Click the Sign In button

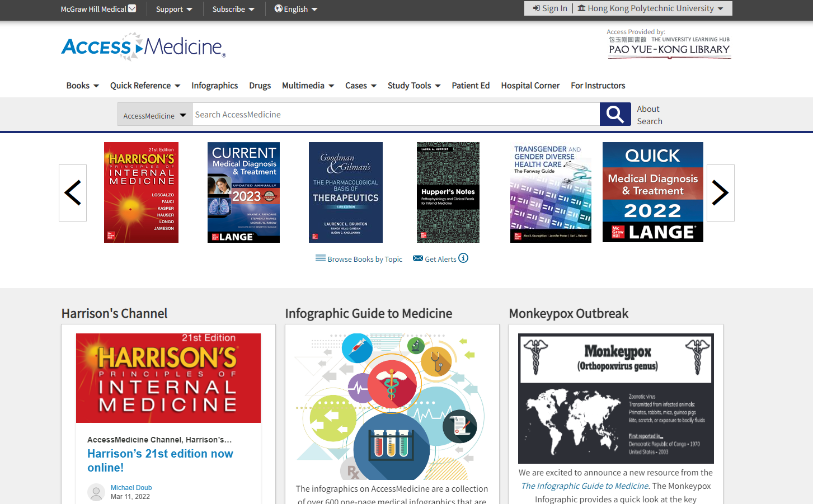pyautogui.click(x=550, y=8)
